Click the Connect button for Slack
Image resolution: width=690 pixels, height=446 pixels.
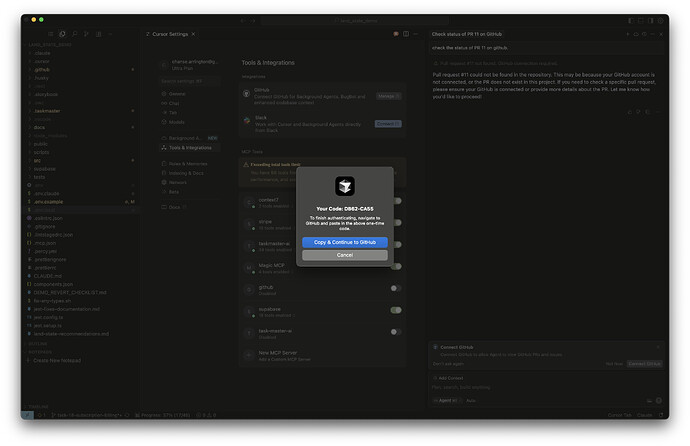pyautogui.click(x=388, y=124)
